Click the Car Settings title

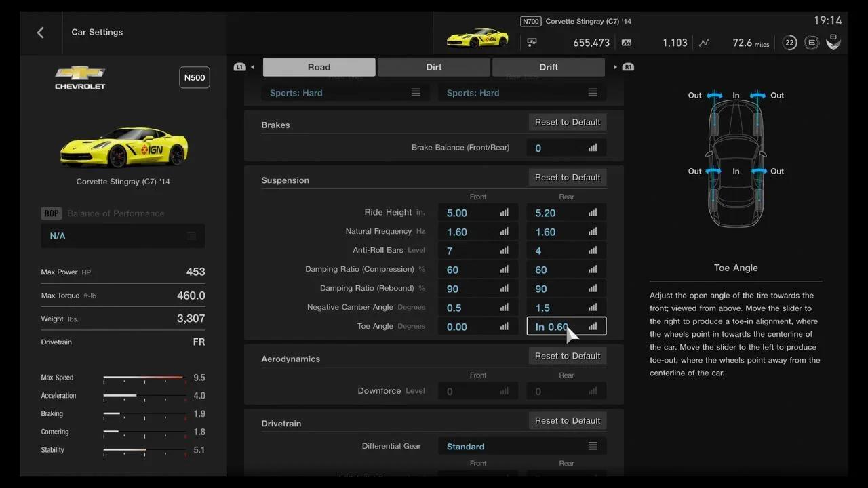pyautogui.click(x=97, y=32)
